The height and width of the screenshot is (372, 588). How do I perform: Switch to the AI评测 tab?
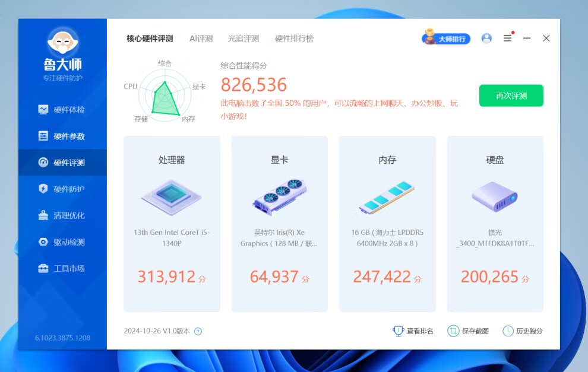click(201, 39)
